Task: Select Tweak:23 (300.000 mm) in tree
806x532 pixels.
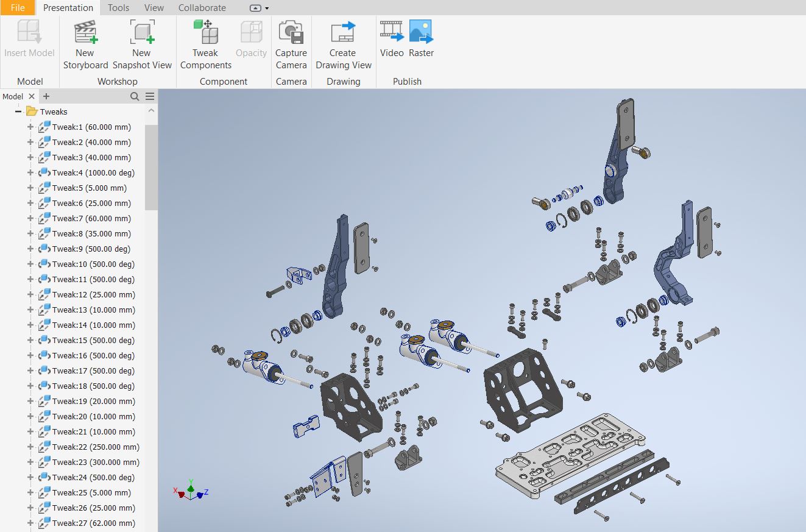Action: pyautogui.click(x=96, y=462)
